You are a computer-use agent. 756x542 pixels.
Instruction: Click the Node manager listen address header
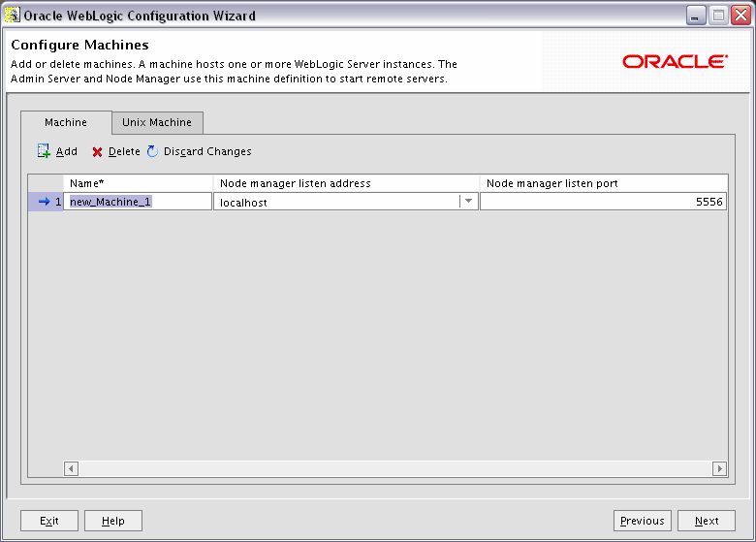tap(346, 183)
